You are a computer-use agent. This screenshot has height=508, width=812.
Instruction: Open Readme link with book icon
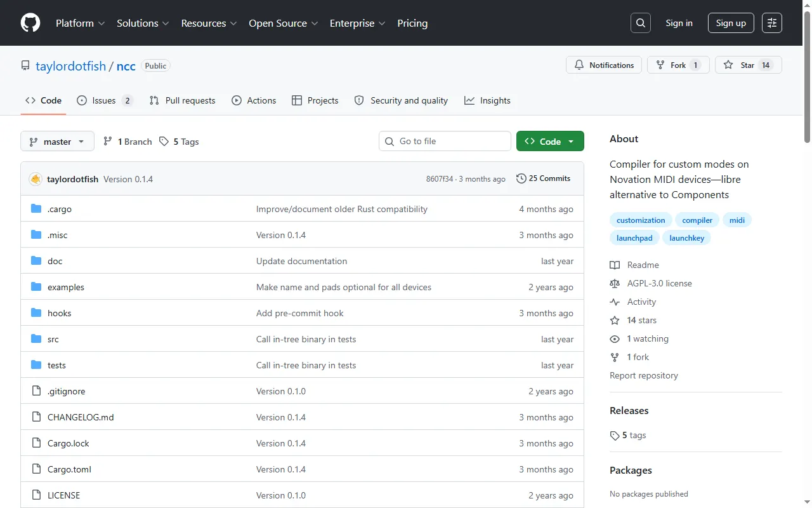634,265
